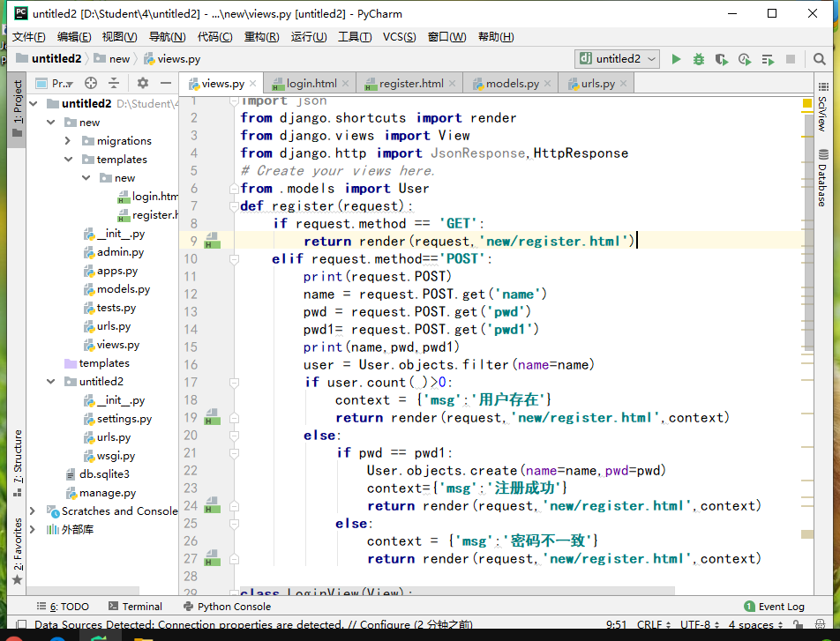Open settings.py in the project tree

pos(124,419)
